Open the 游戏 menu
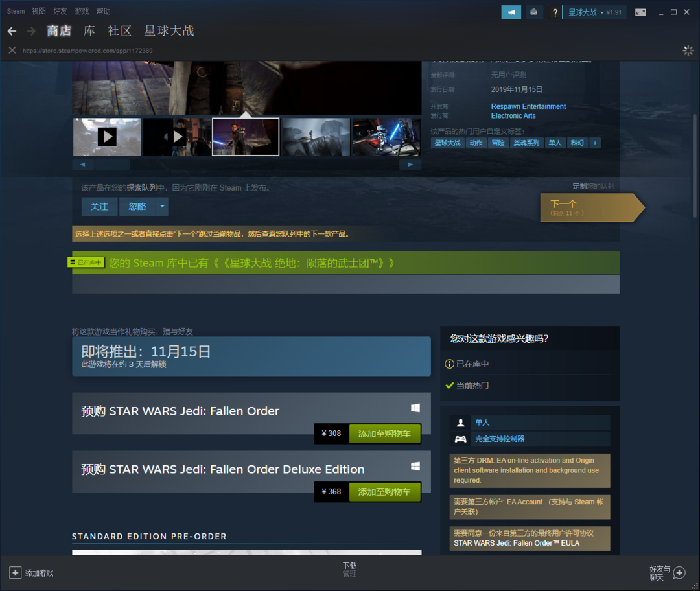 (81, 11)
